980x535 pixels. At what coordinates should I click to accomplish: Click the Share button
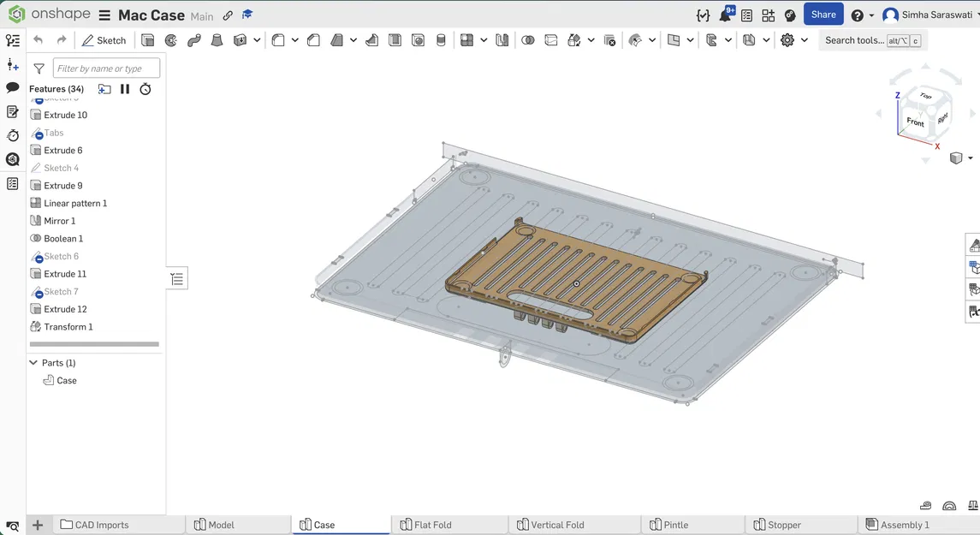(x=823, y=15)
